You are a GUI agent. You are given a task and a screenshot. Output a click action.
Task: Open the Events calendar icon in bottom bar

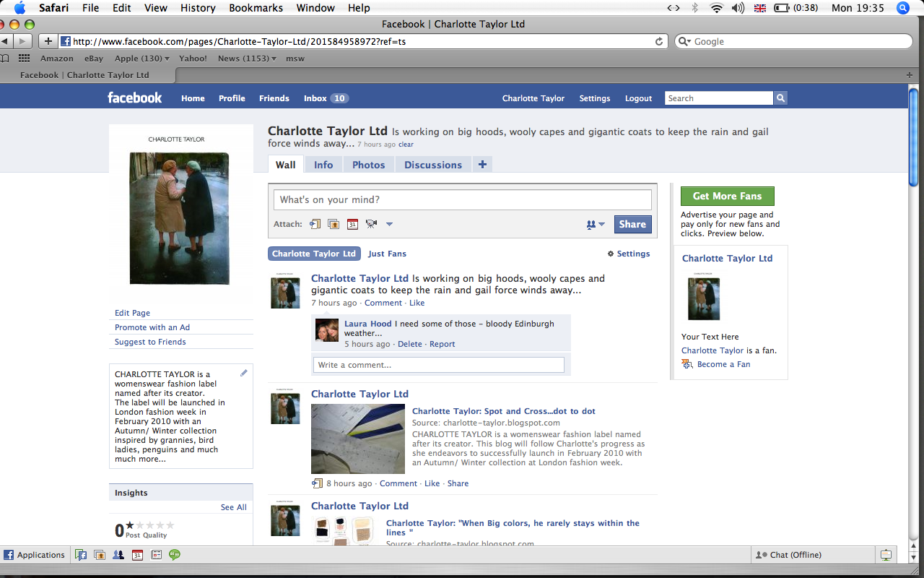click(x=137, y=555)
